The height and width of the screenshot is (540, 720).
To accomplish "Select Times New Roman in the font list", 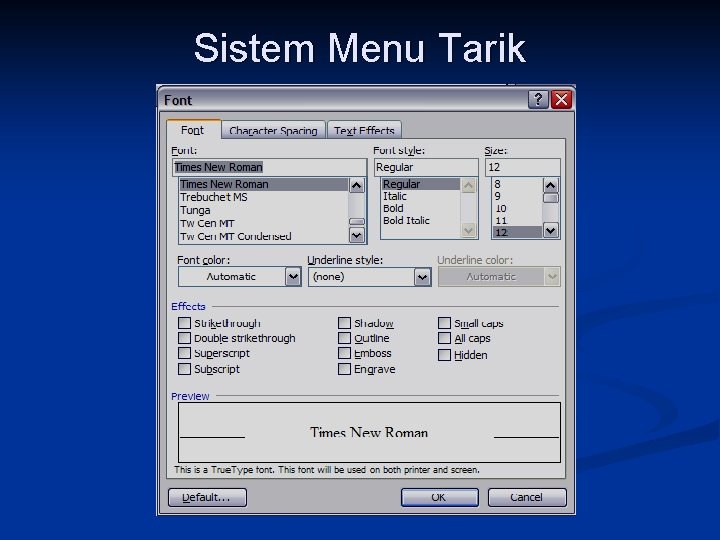I will (264, 184).
